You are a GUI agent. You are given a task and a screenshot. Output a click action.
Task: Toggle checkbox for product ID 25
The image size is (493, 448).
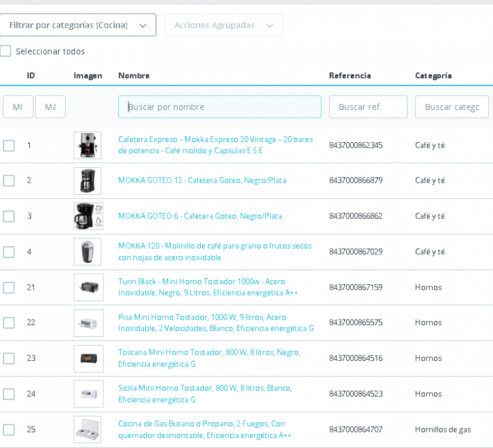pyautogui.click(x=9, y=429)
